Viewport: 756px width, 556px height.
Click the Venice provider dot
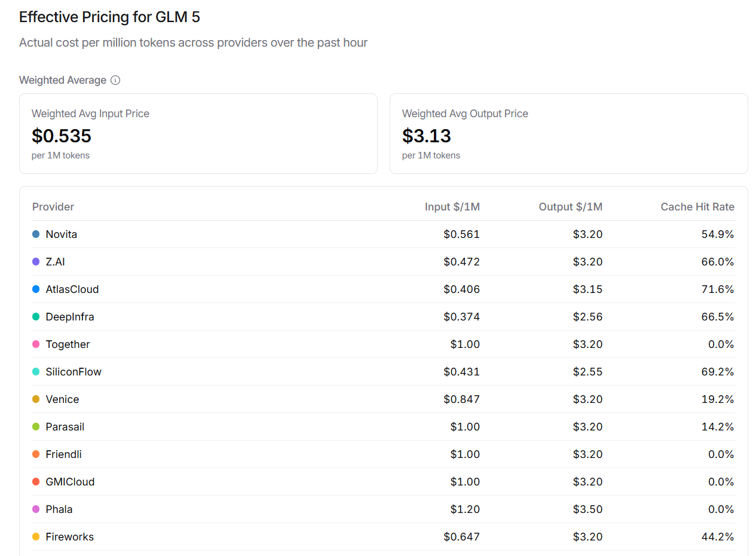click(x=36, y=399)
